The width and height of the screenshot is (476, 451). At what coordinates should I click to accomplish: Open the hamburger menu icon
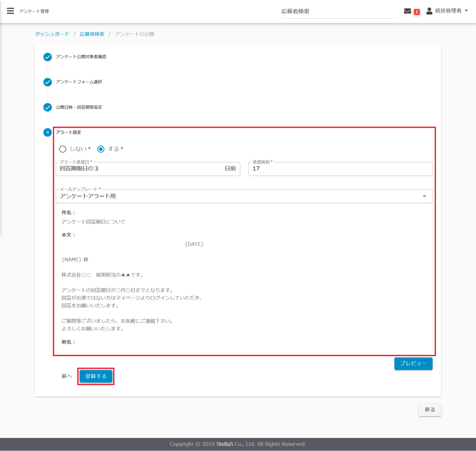click(x=10, y=11)
